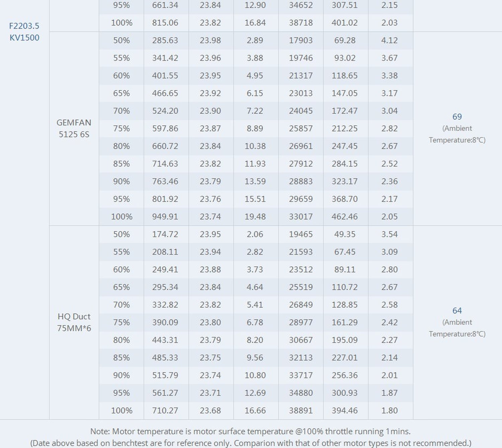
Task: Click the benchtest disclaimer text
Action: [250, 443]
